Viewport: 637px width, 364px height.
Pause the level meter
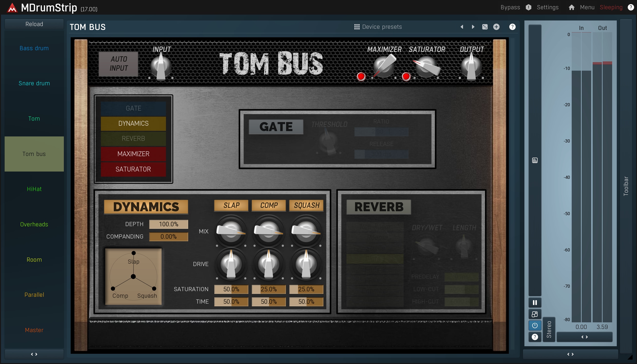(534, 303)
